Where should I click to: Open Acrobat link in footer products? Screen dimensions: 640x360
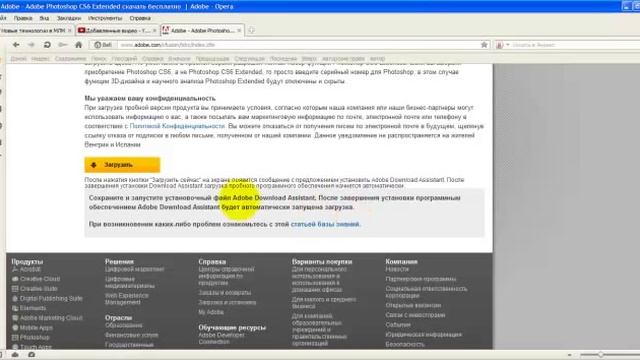point(30,269)
